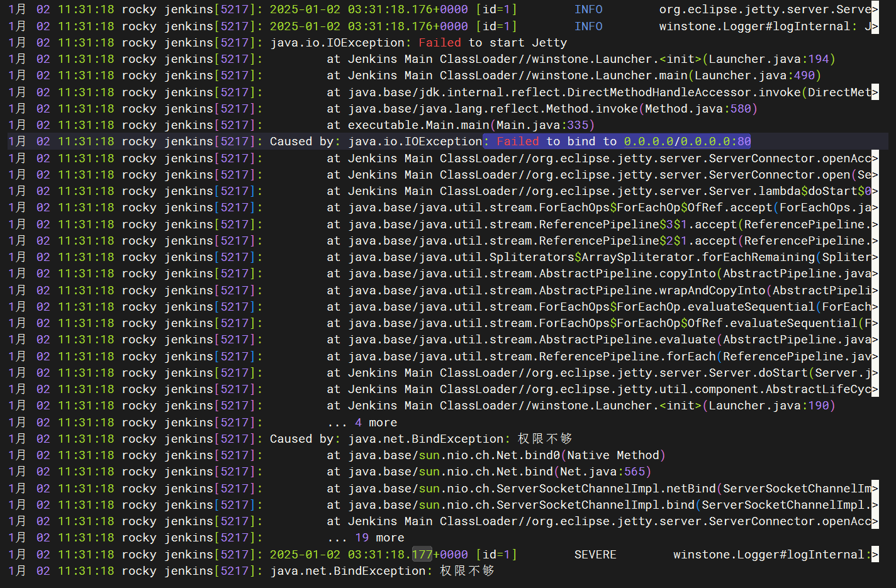The image size is (896, 588).
Task: Click 'winstone.Logger#logInternal: J' on second line
Action: [765, 26]
